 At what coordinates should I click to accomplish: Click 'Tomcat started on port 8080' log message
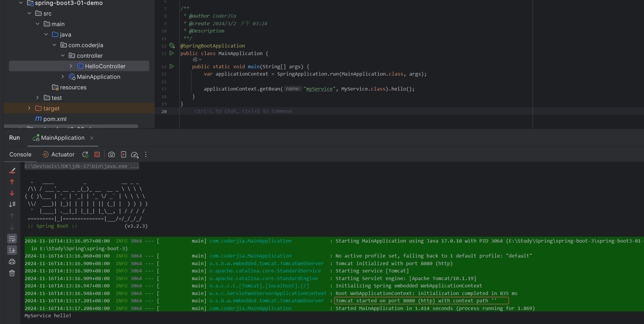tap(416, 301)
